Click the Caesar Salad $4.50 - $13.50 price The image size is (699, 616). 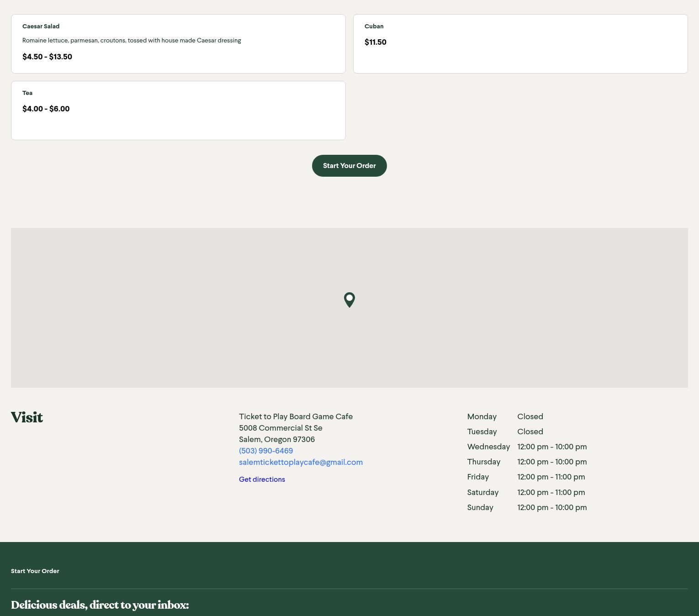(x=47, y=57)
